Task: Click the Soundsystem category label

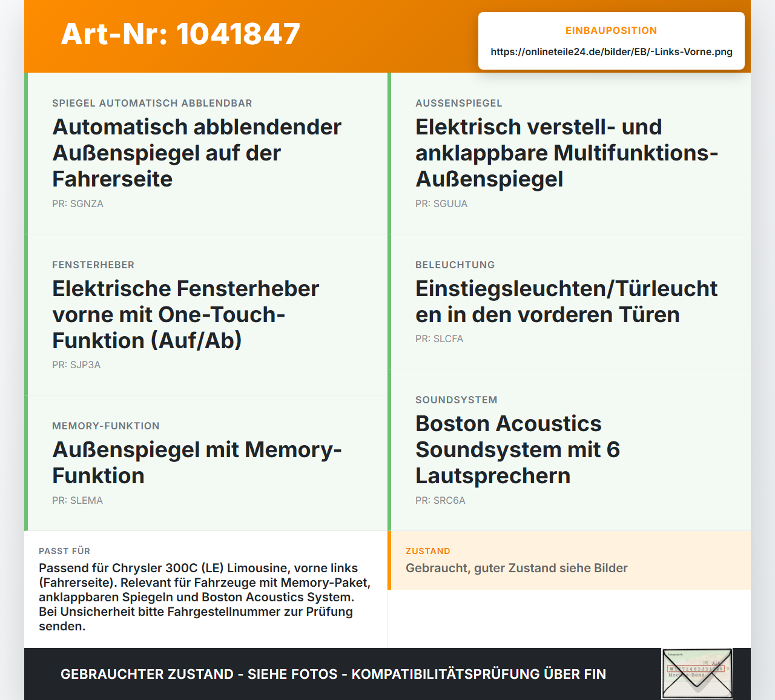Action: click(457, 400)
